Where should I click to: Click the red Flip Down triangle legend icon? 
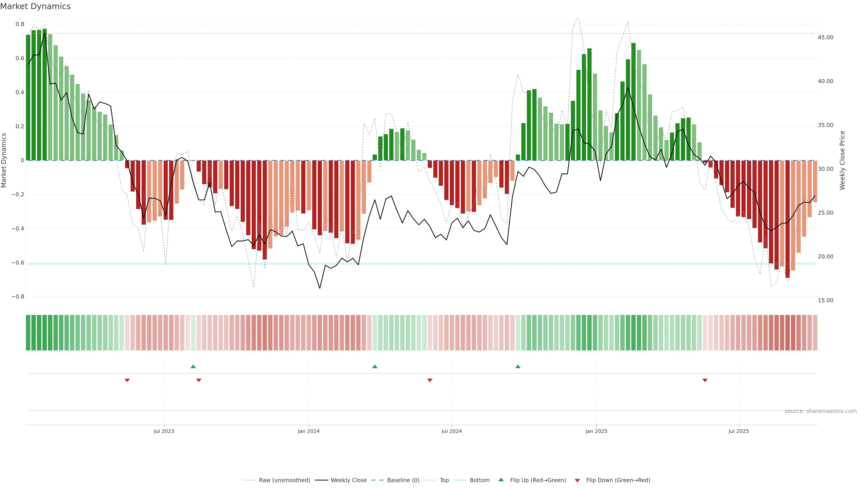[x=577, y=480]
